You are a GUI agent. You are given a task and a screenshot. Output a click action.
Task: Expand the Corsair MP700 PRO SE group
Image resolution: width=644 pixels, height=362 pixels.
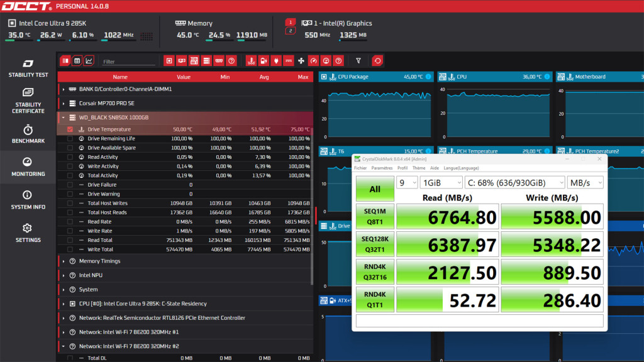[64, 104]
